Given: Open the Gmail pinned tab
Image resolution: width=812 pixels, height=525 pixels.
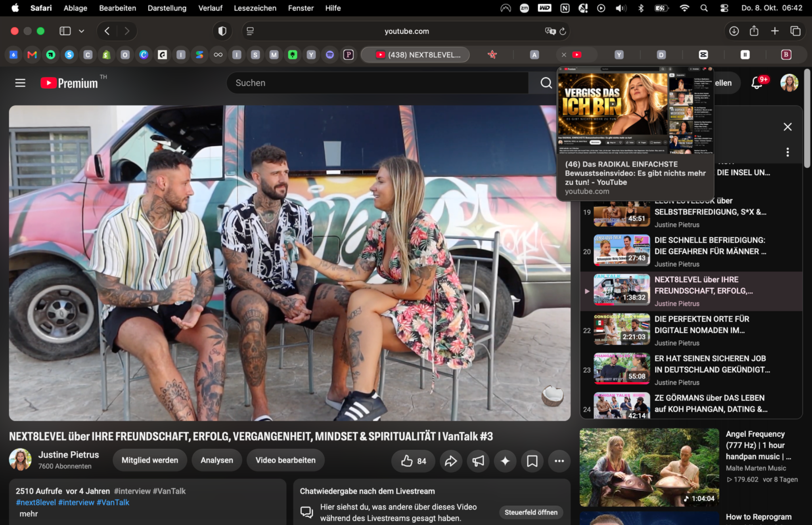Looking at the screenshot, I should tap(32, 55).
